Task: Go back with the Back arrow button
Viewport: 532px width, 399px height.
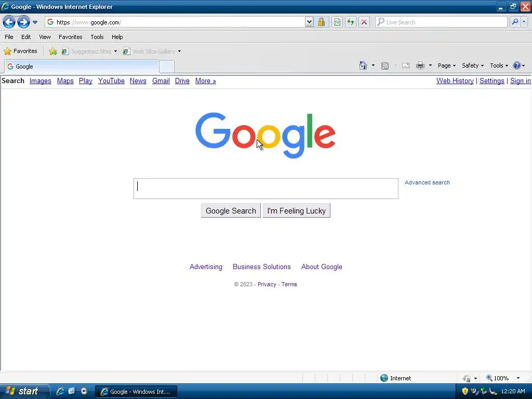Action: point(9,22)
